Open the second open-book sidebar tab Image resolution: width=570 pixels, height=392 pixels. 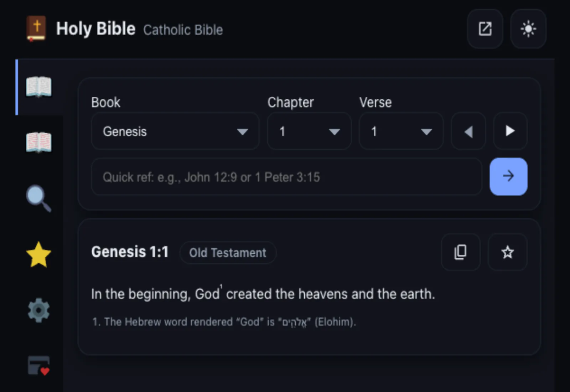click(39, 142)
